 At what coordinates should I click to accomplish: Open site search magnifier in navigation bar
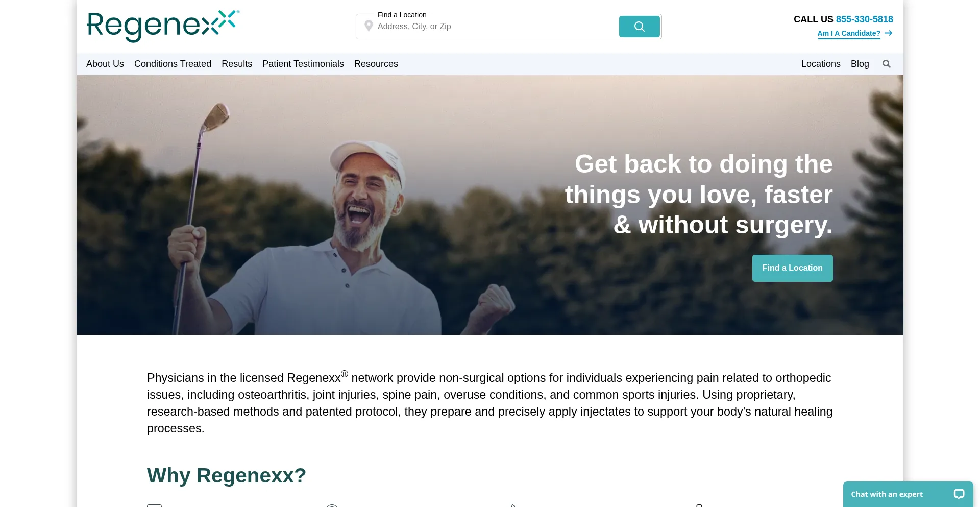[887, 64]
